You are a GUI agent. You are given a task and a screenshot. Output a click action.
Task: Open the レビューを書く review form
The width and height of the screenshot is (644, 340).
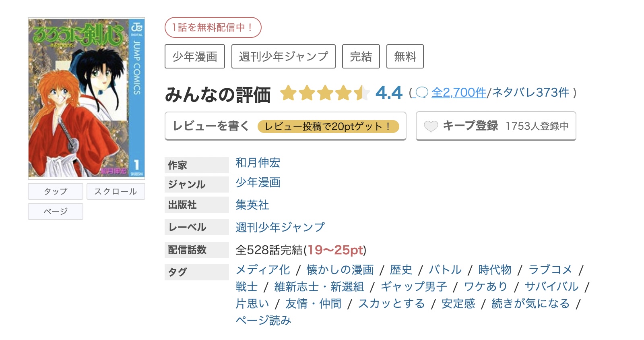[x=211, y=126]
